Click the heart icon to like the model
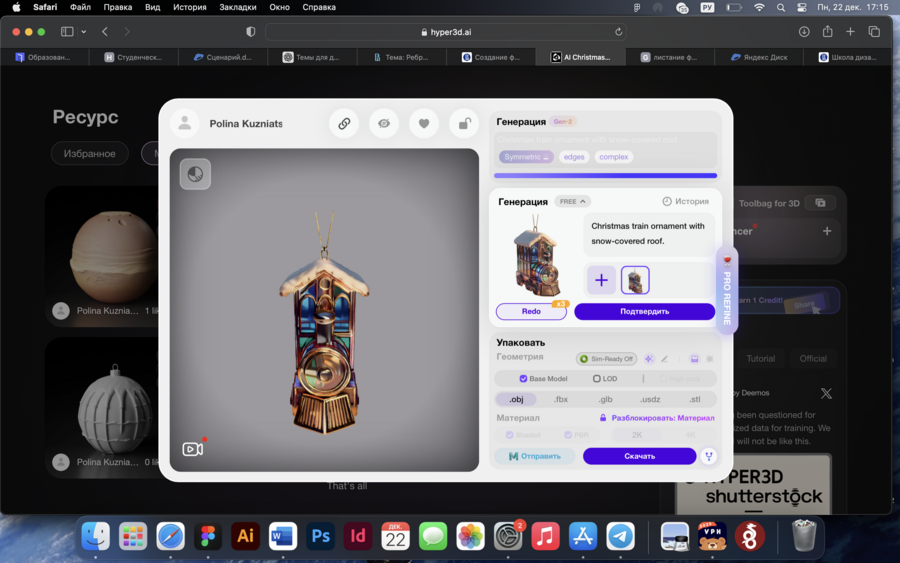This screenshot has height=563, width=900. click(424, 124)
